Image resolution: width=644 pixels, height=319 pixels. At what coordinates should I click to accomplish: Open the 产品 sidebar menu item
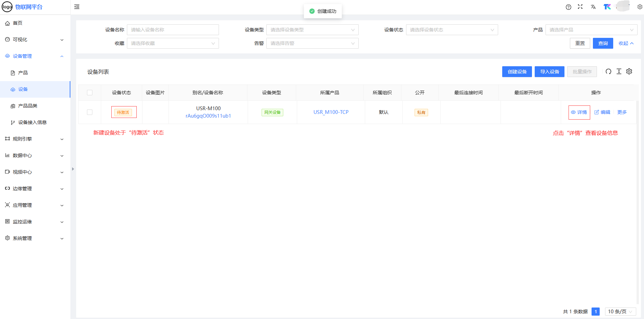[x=23, y=73]
